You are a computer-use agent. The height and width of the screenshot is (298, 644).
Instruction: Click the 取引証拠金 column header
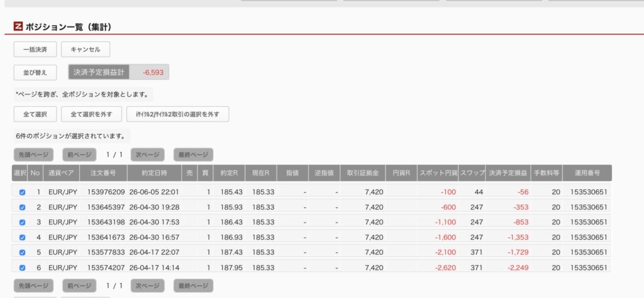363,173
